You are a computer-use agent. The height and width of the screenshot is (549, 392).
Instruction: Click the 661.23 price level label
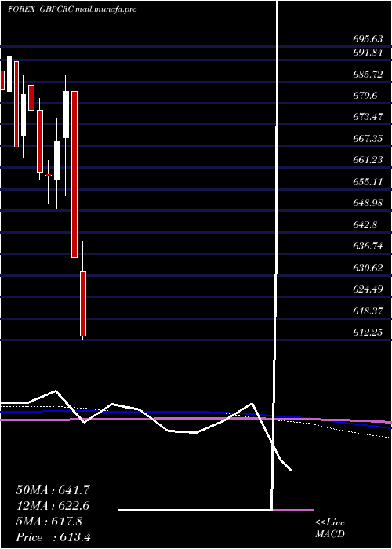point(368,160)
